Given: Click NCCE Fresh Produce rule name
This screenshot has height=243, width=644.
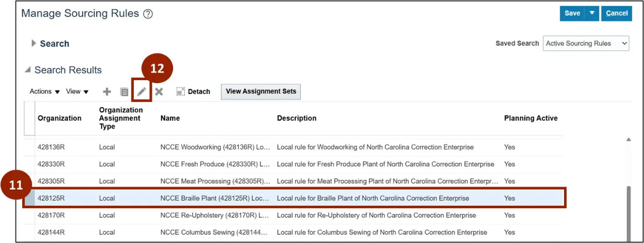Looking at the screenshot, I should click(215, 164).
